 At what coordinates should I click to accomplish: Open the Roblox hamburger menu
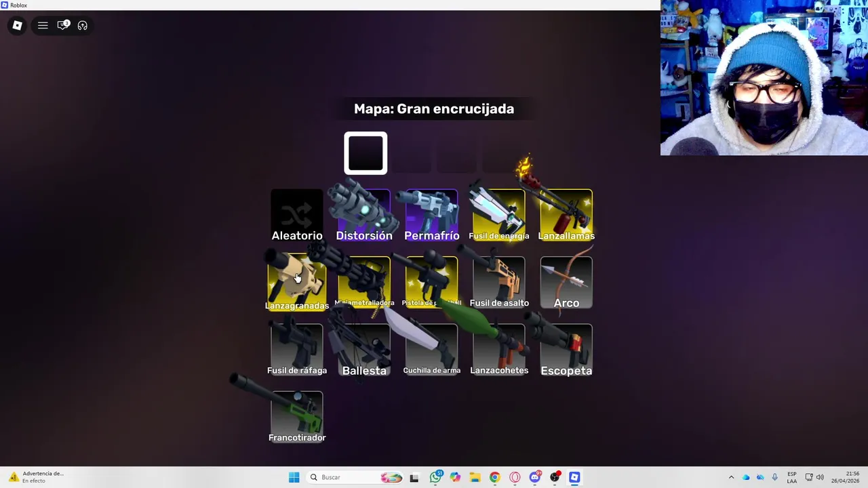point(43,26)
